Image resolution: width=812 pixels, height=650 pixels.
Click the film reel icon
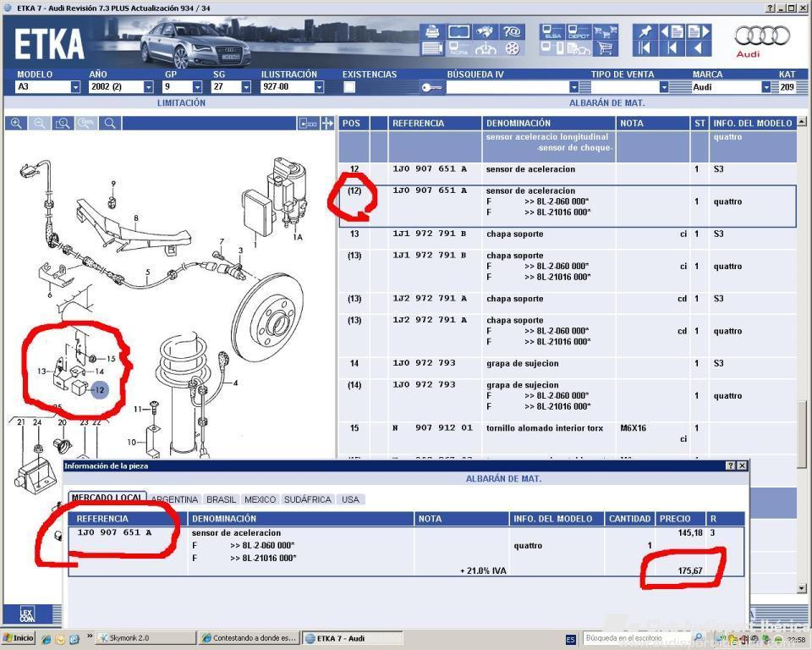pyautogui.click(x=512, y=49)
